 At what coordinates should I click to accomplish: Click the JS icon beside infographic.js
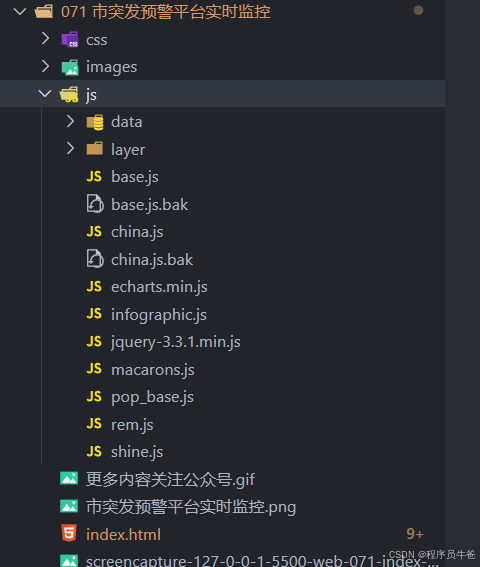[x=94, y=314]
